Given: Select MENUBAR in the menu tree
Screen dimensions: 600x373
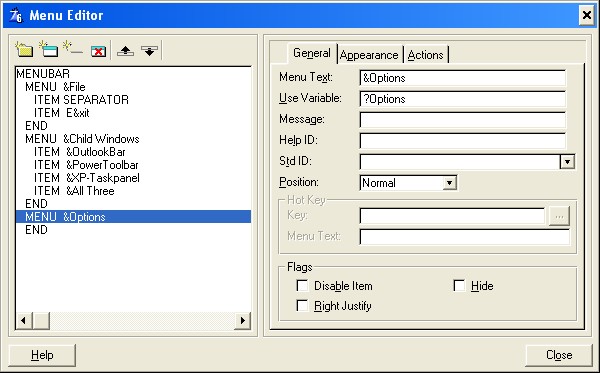Looking at the screenshot, I should point(43,73).
